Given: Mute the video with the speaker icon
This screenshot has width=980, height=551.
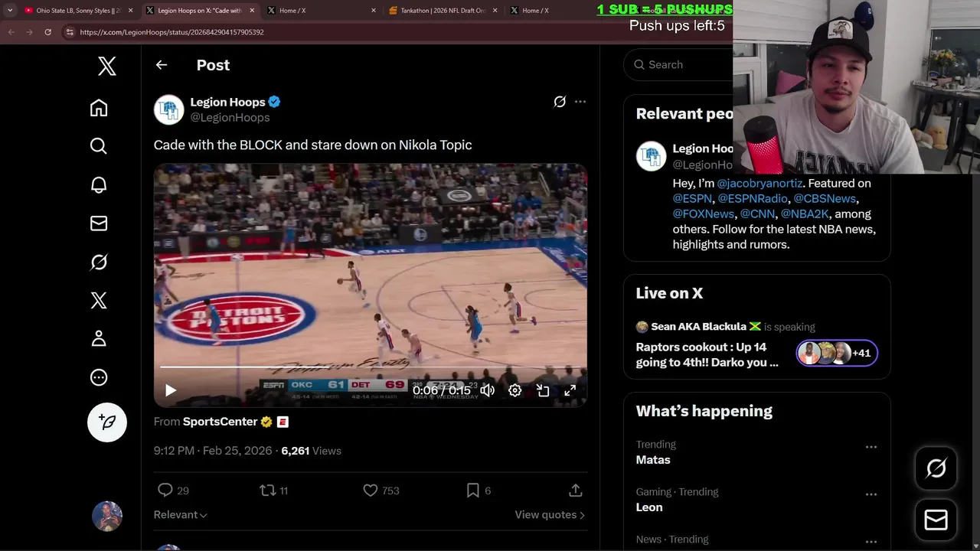Looking at the screenshot, I should click(x=488, y=390).
